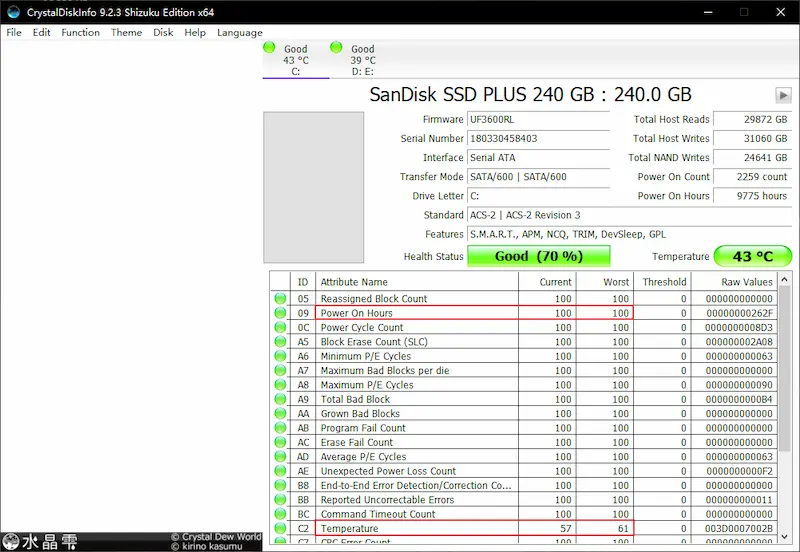Viewport: 800px width, 552px height.
Task: Open the Language menu
Action: click(240, 32)
